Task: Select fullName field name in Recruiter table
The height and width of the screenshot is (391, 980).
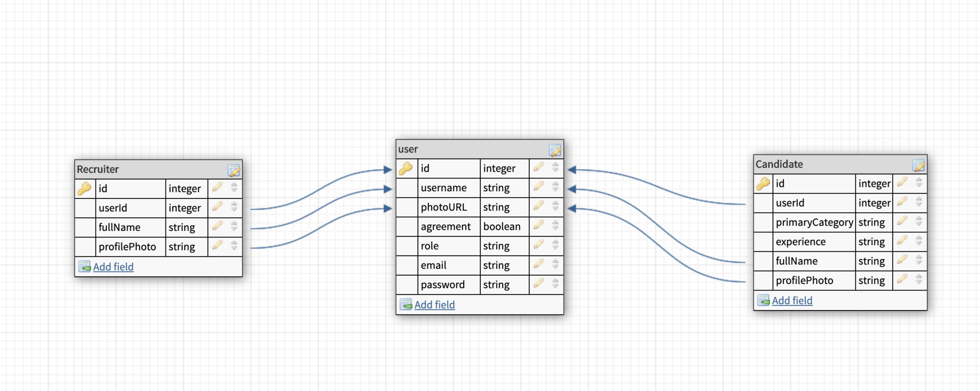Action: tap(119, 227)
